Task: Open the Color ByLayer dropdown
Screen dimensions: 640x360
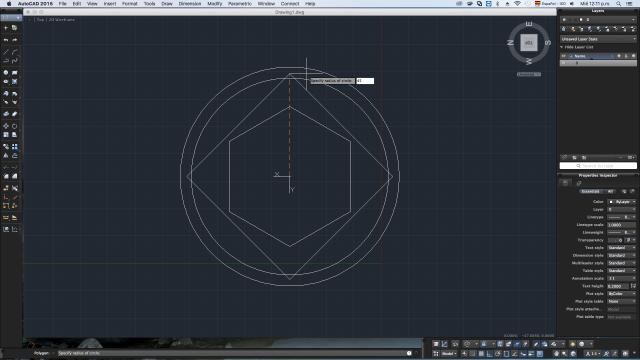Action: coord(621,202)
